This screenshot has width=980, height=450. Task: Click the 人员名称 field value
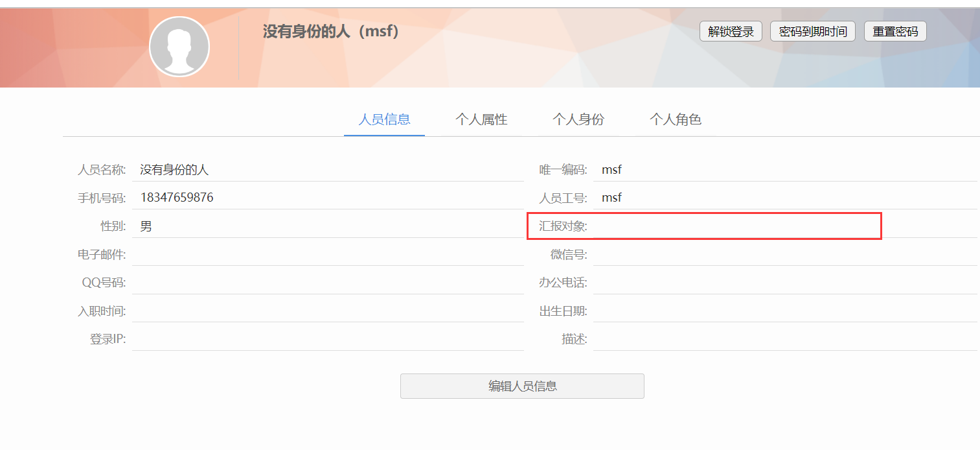click(327, 170)
